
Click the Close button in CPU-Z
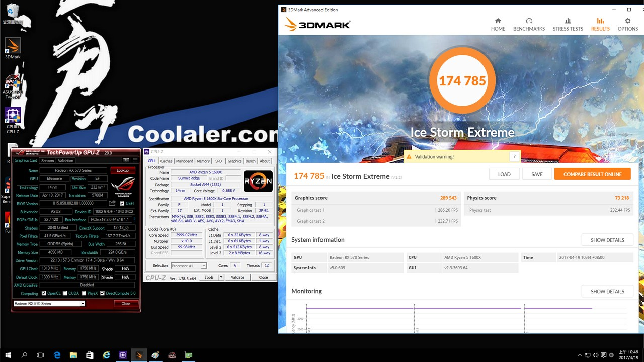coord(263,277)
